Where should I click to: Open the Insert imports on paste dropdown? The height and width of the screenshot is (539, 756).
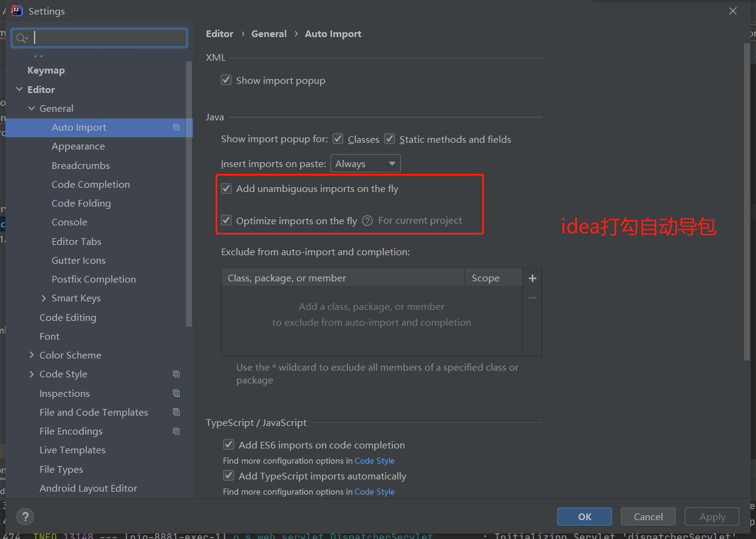(x=366, y=163)
